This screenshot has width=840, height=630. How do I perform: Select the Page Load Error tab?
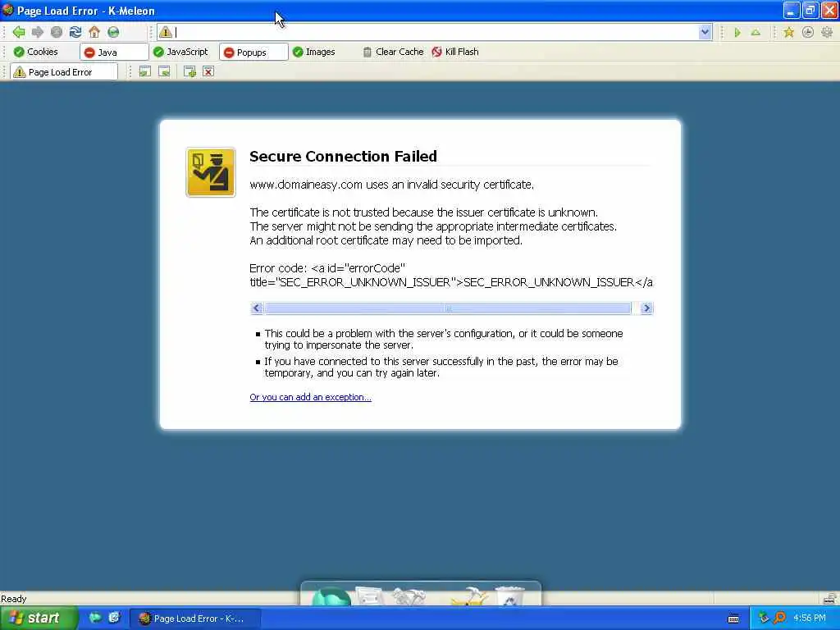pos(64,72)
